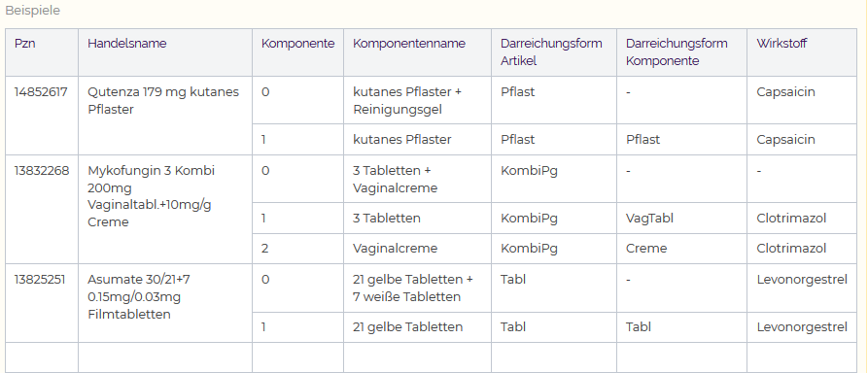Select the kutanes Pflaster + Reinigungsgel cell
This screenshot has height=373, width=868.
[417, 100]
